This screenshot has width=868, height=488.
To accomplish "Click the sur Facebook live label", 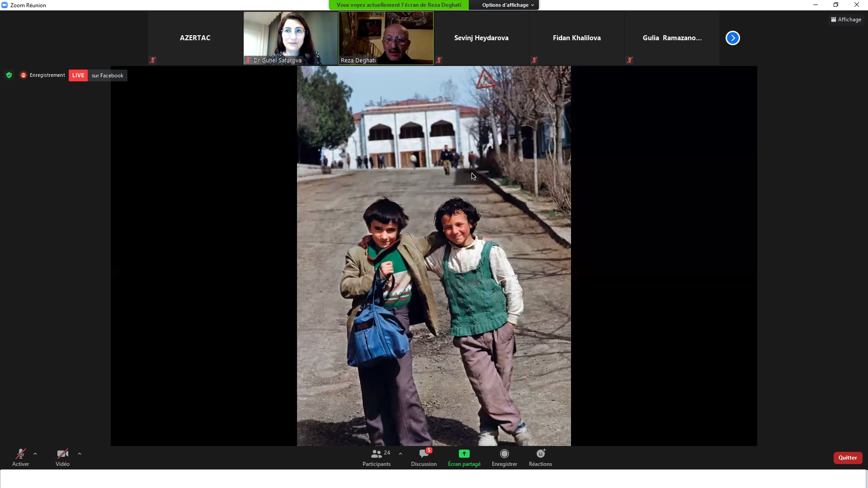I will (x=108, y=75).
